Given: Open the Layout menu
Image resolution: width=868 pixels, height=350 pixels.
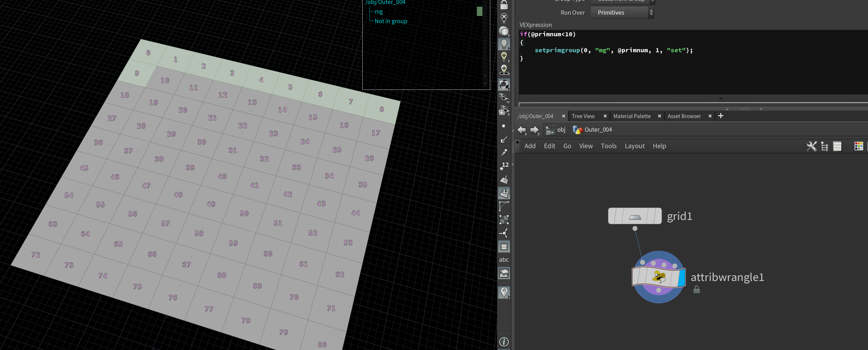Looking at the screenshot, I should pos(634,146).
